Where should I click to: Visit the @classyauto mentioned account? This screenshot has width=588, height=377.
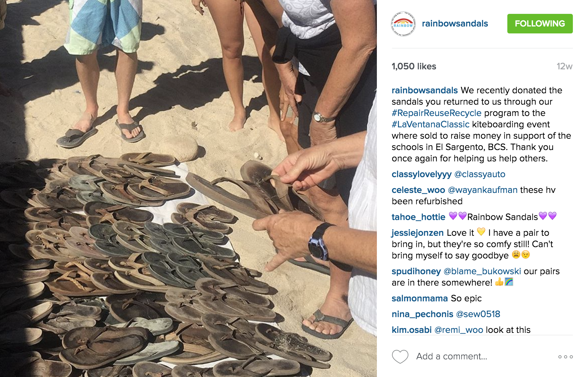pos(480,174)
